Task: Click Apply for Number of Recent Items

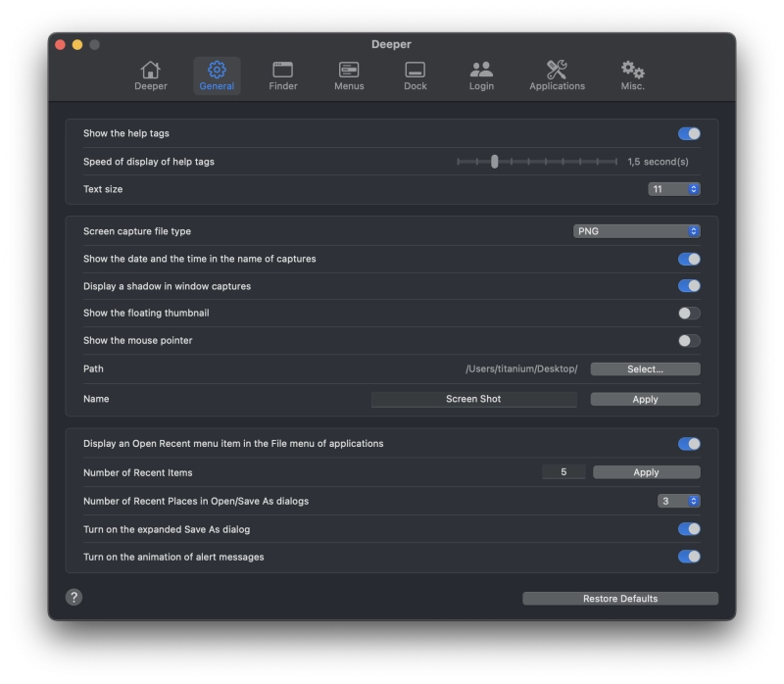Action: [x=647, y=472]
